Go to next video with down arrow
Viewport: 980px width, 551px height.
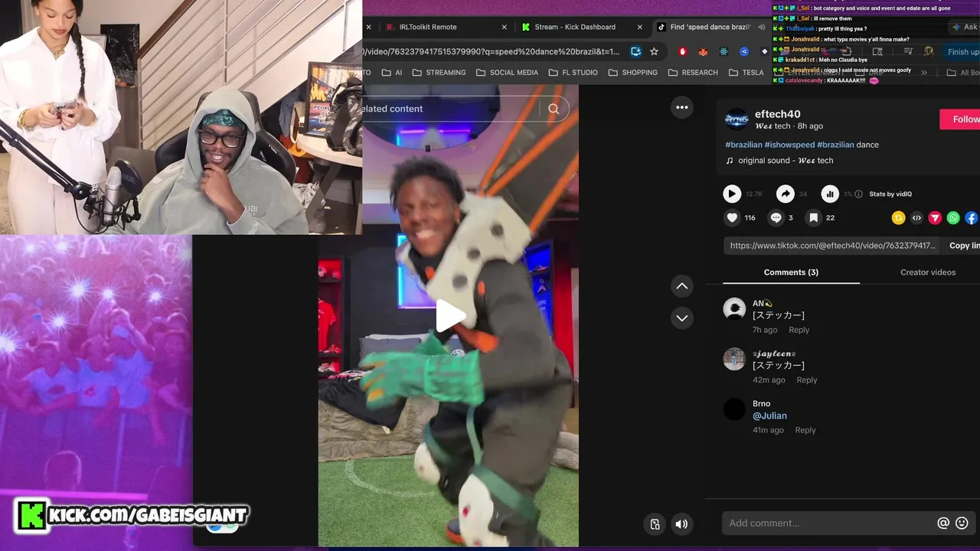682,318
